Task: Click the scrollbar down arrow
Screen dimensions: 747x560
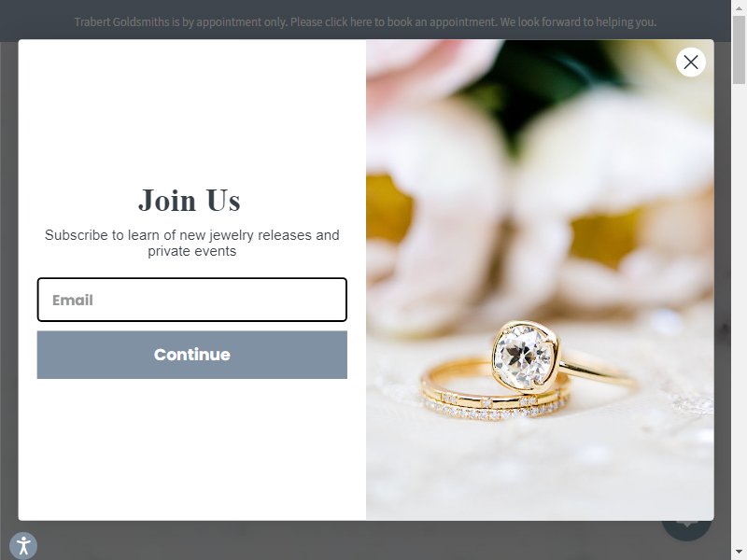Action: [739, 552]
